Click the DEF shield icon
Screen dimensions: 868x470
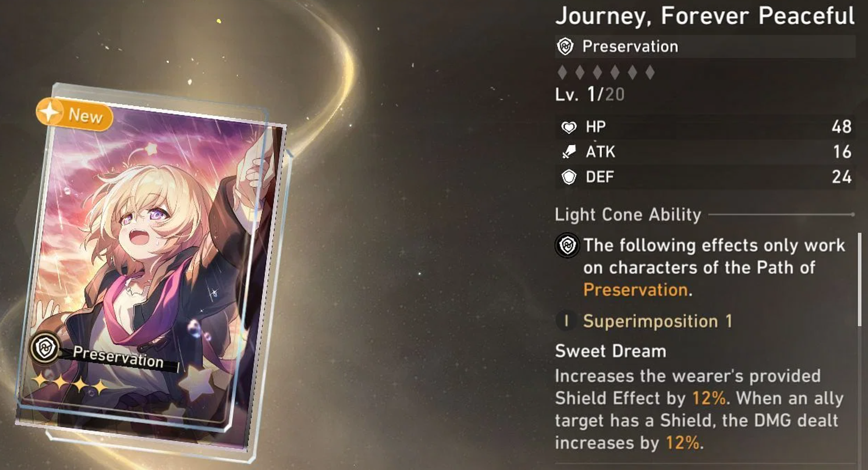tap(569, 177)
